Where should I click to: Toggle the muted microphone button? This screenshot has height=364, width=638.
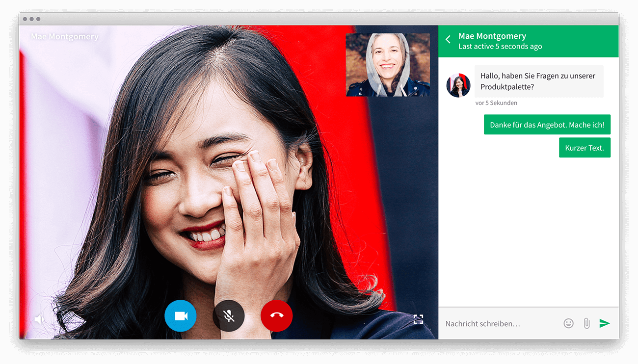(x=229, y=316)
